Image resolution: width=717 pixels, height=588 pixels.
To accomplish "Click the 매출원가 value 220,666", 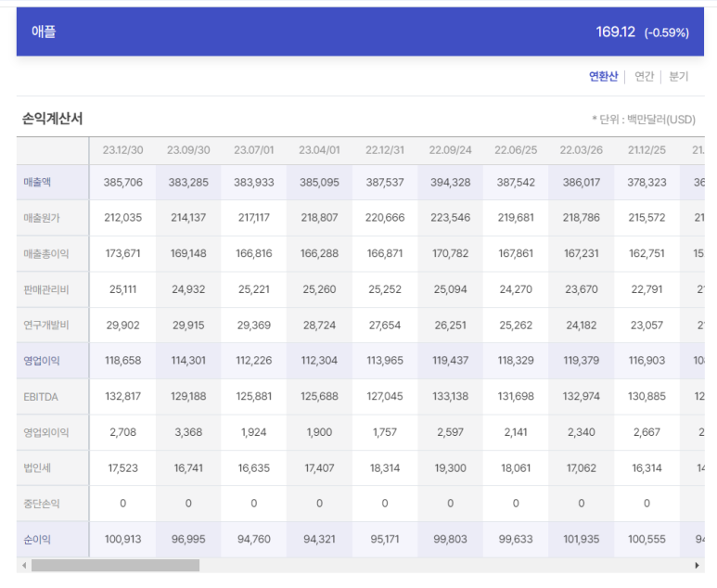I will (385, 218).
